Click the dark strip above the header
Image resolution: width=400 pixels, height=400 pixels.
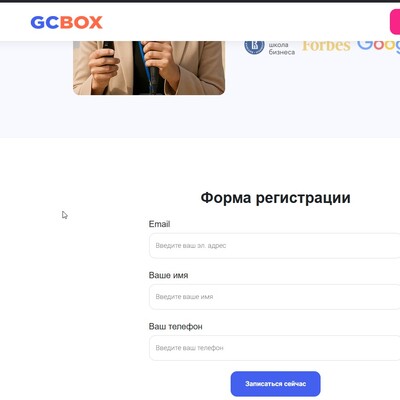200,1
